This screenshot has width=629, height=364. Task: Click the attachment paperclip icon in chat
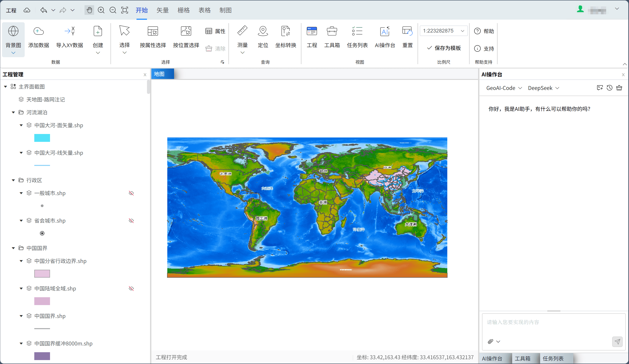tap(490, 341)
